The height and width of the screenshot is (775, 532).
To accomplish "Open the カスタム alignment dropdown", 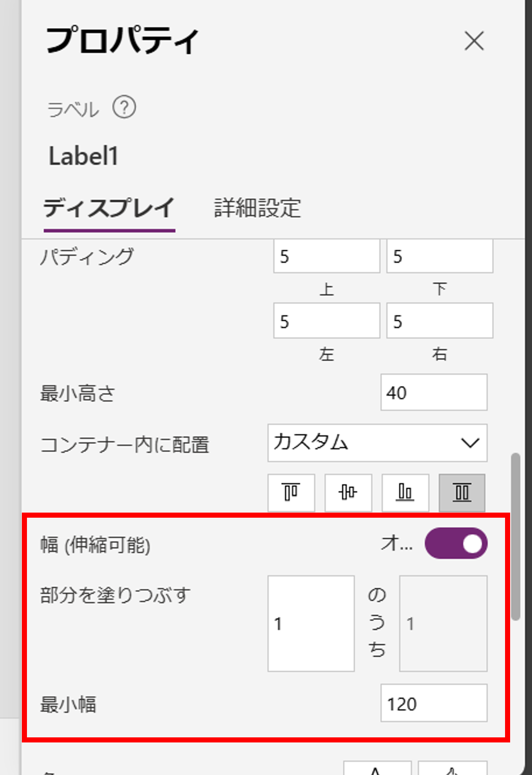I will (x=377, y=443).
